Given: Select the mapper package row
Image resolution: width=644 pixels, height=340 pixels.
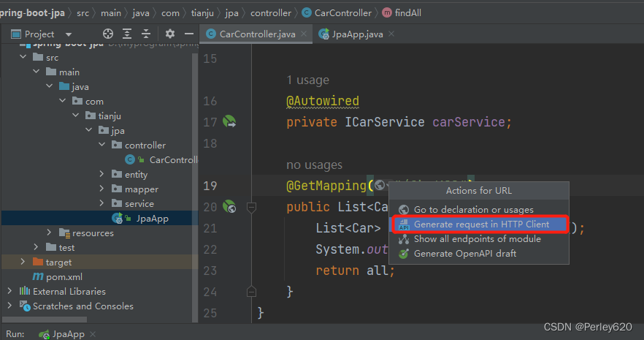Looking at the screenshot, I should (x=100, y=189).
